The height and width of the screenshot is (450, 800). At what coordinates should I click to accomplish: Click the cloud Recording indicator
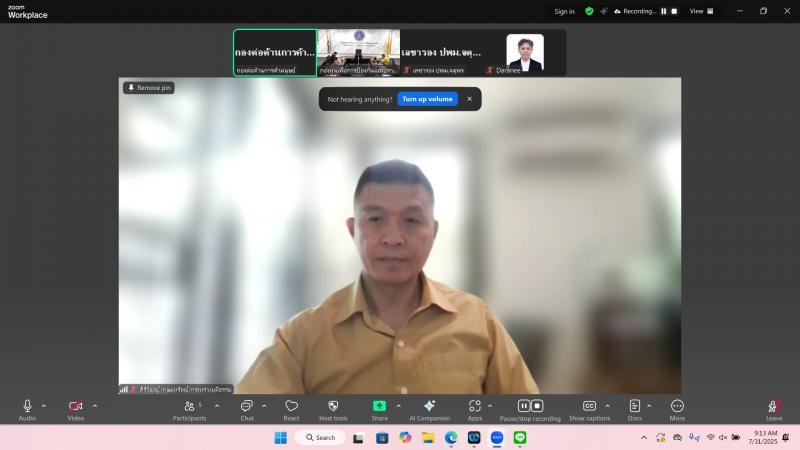point(635,11)
